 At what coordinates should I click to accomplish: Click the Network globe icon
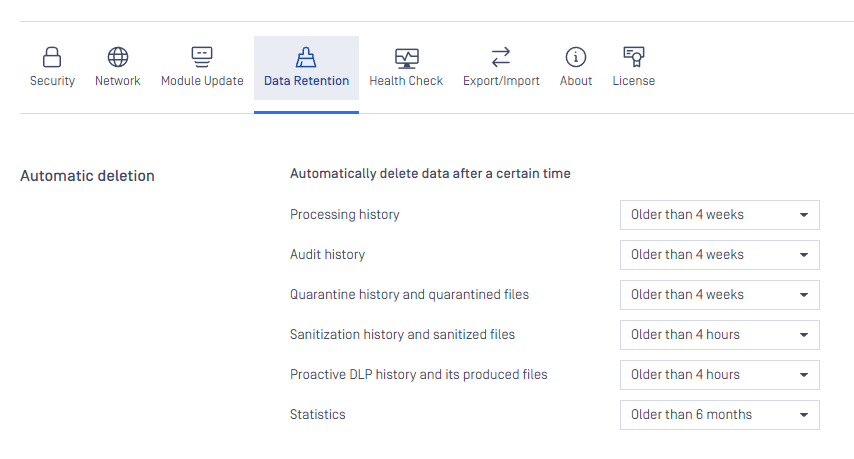[118, 57]
